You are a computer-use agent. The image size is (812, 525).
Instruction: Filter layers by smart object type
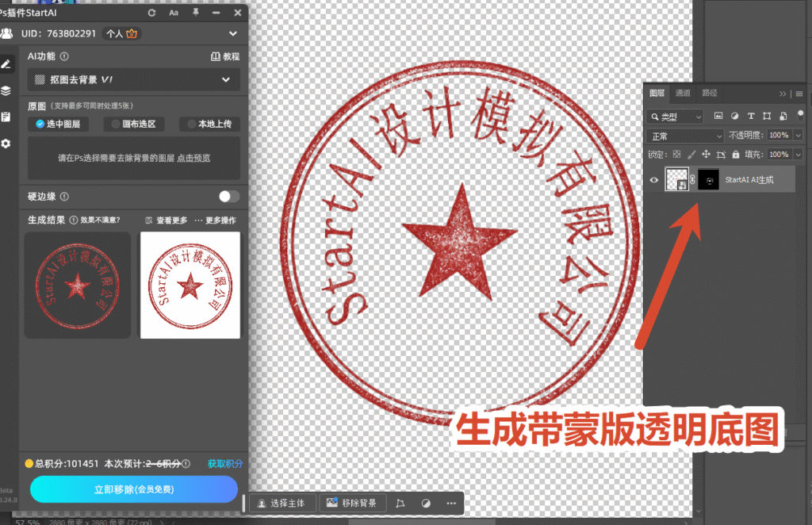click(783, 116)
